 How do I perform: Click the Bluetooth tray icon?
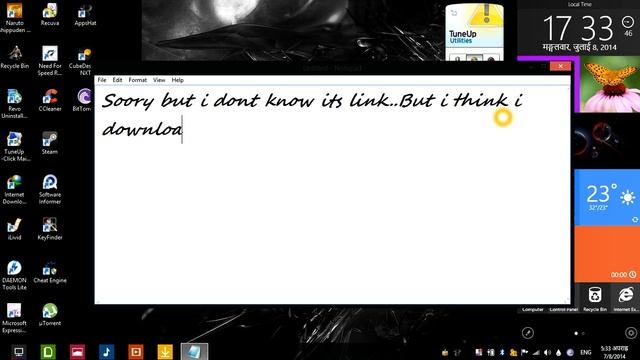(x=502, y=352)
